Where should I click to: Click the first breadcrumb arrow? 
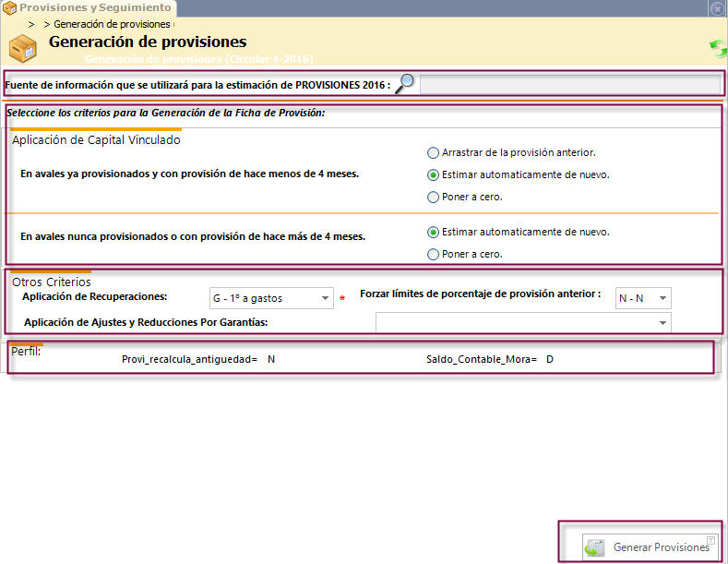(x=31, y=25)
